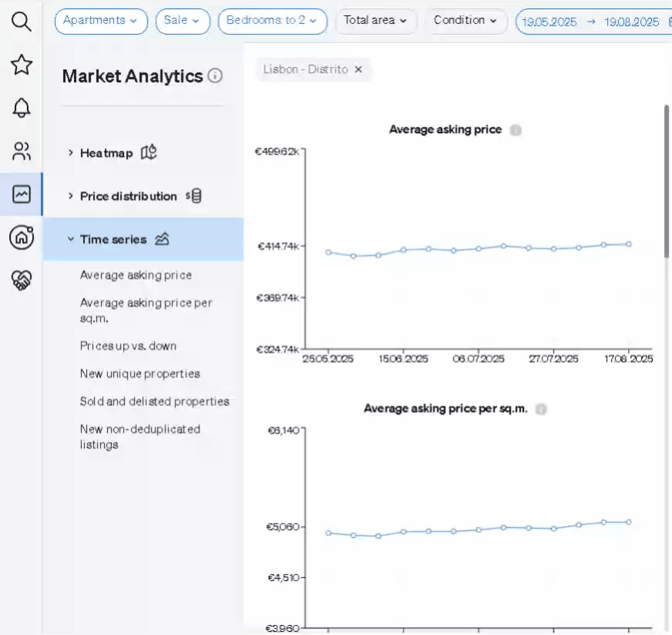
Task: Open the Sale dropdown filter
Action: (x=182, y=21)
